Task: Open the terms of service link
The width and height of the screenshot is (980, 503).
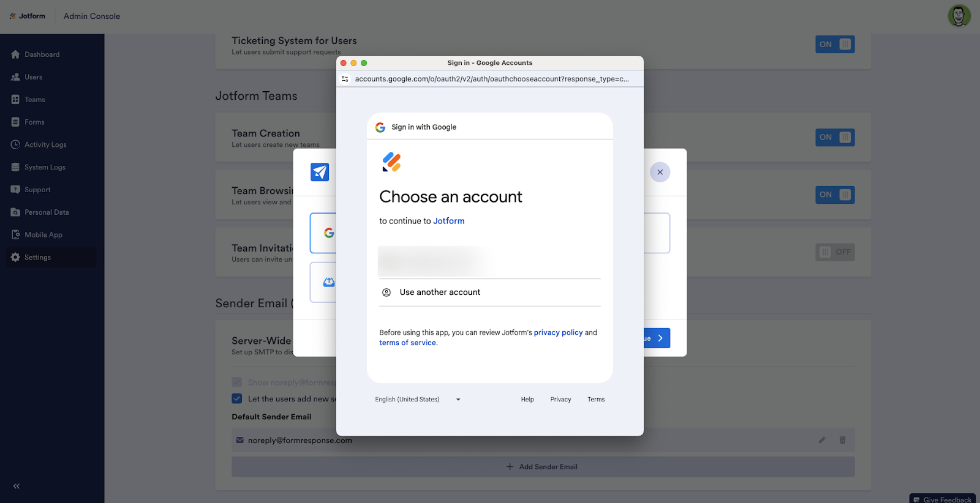Action: [408, 343]
